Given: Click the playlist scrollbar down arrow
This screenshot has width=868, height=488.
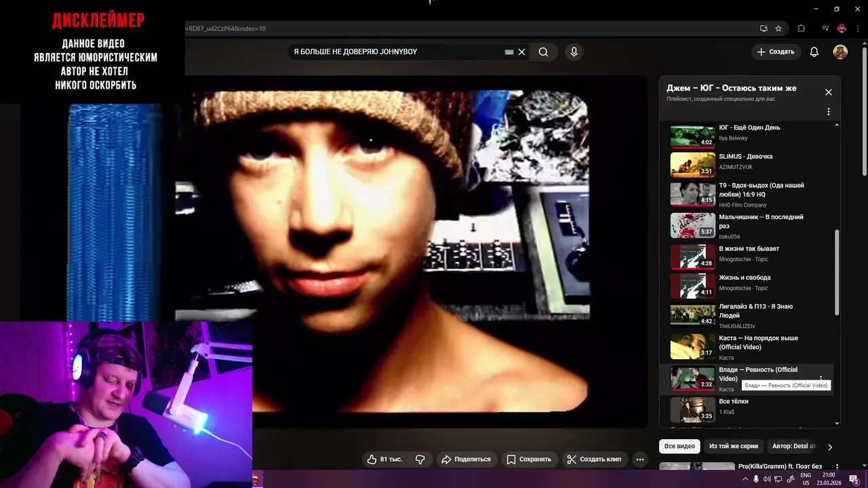Looking at the screenshot, I should 837,424.
